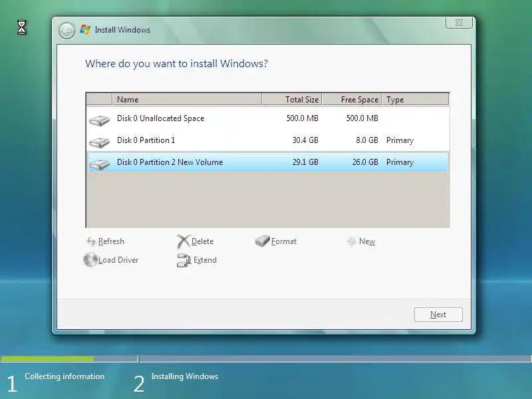Click Collecting information step label

pyautogui.click(x=65, y=376)
